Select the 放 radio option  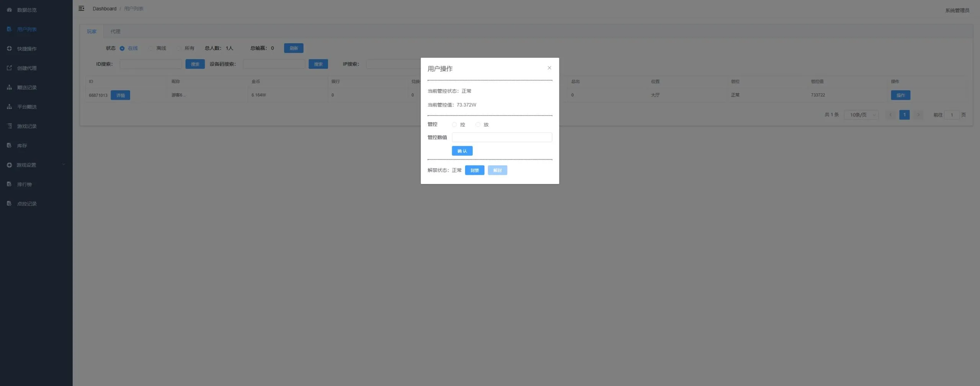point(478,125)
